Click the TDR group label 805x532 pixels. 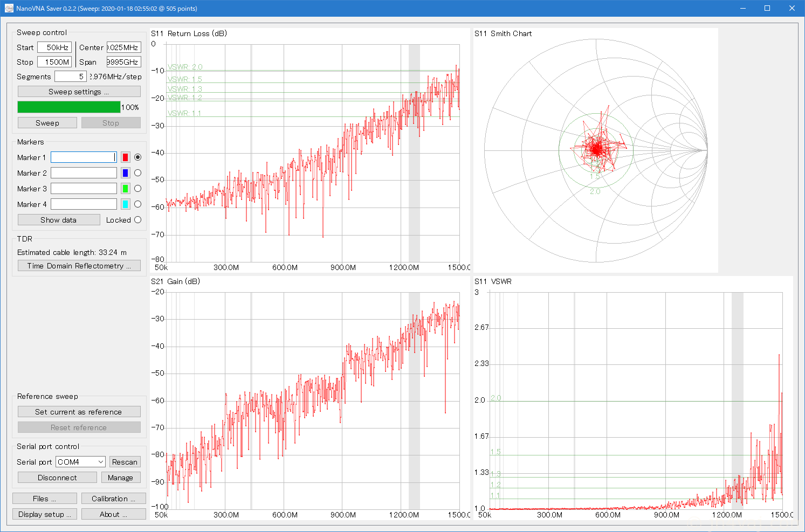[x=25, y=239]
